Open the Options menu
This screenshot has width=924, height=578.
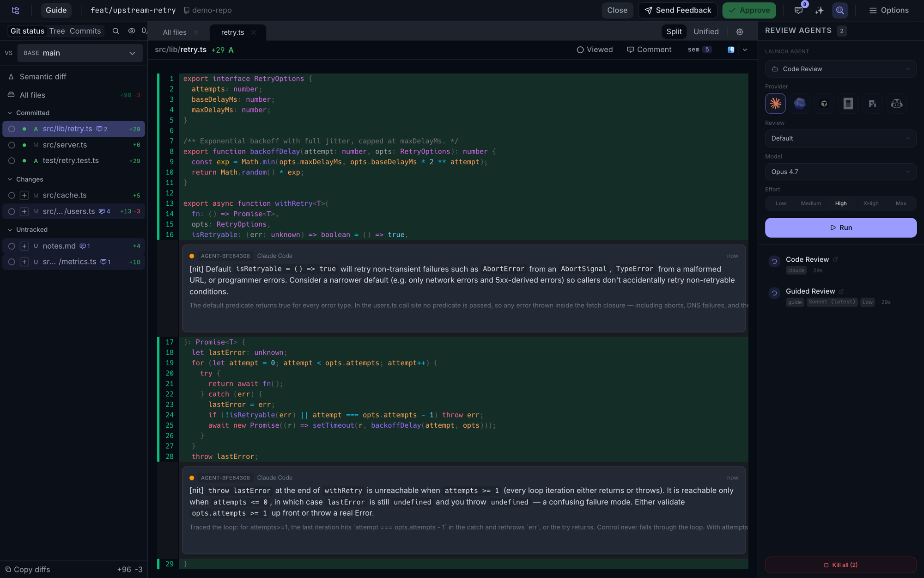pyautogui.click(x=889, y=10)
